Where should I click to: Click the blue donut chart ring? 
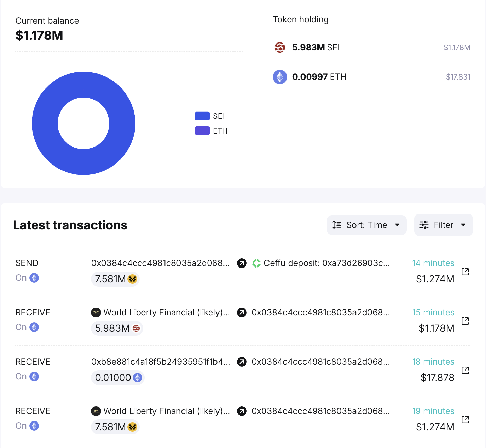[44, 123]
